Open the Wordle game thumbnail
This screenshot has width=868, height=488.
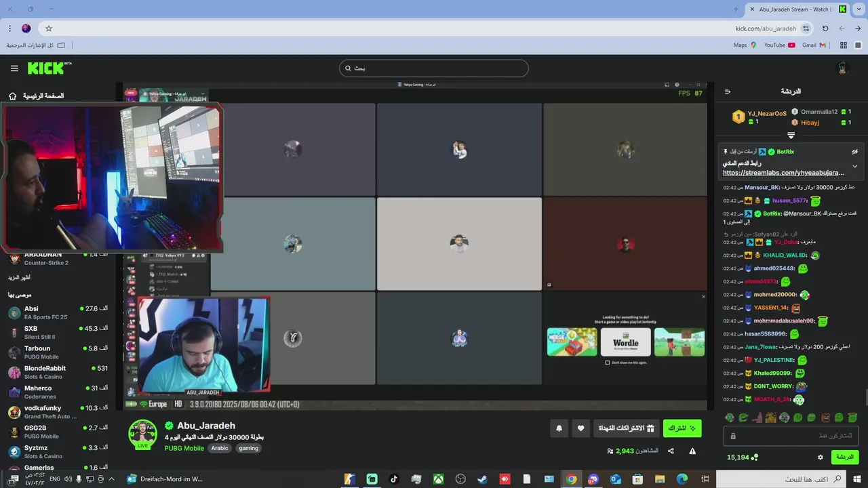coord(625,342)
